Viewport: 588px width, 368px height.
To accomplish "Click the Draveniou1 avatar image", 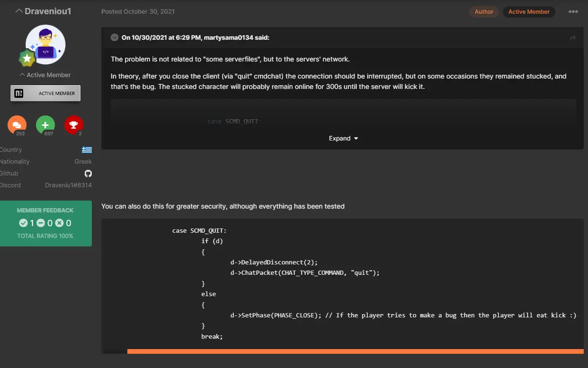I will tap(45, 44).
